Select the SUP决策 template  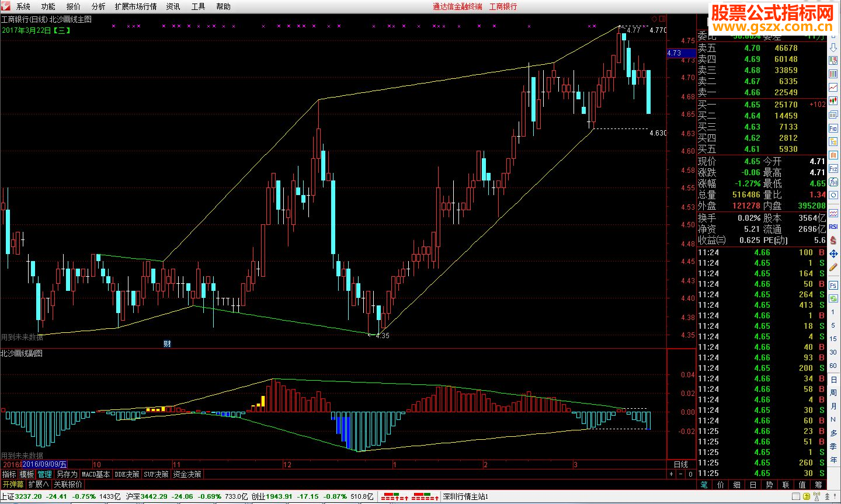point(157,474)
